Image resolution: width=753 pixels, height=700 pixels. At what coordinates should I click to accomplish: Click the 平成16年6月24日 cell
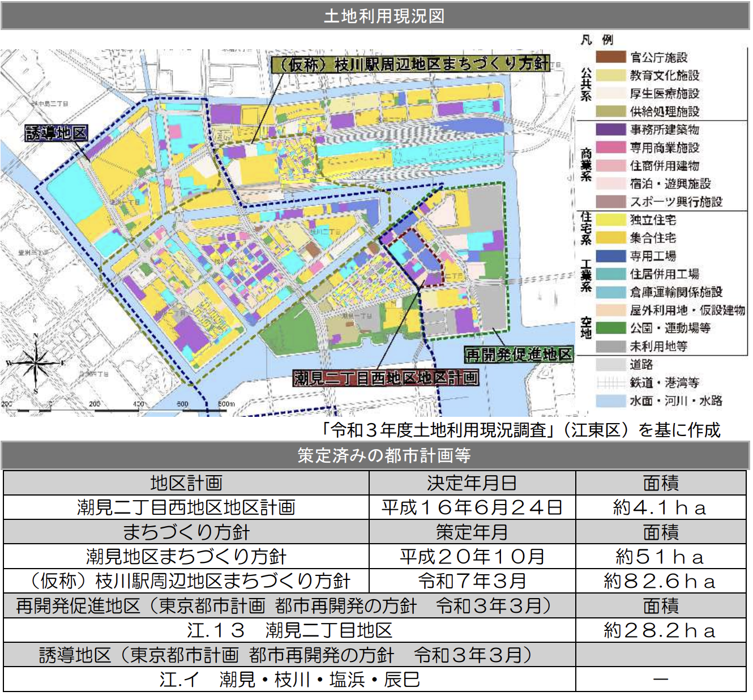472,507
